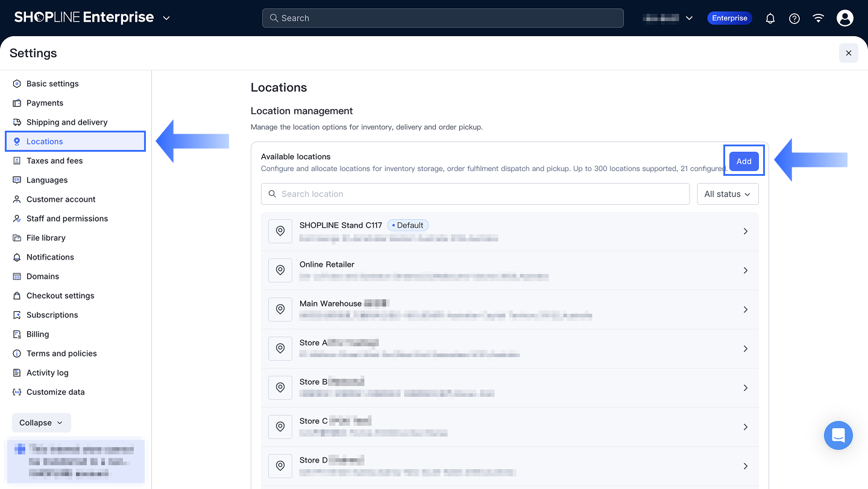Click Add to create a location
868x489 pixels.
744,161
